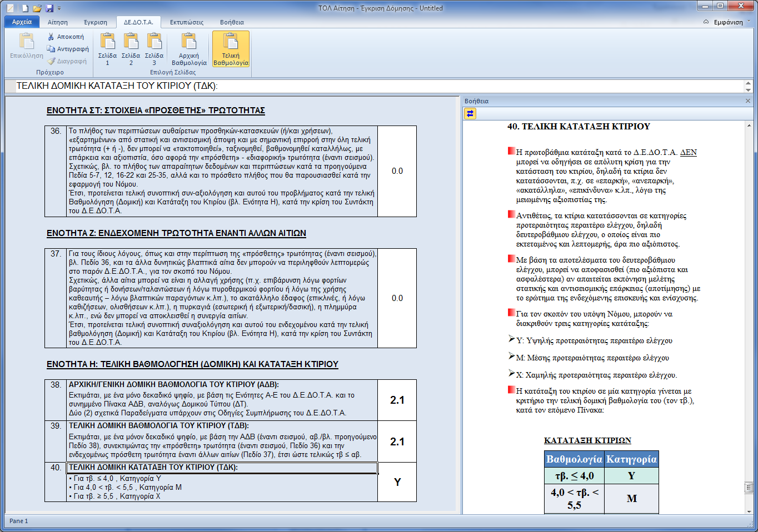Click the Y category value of field 40

click(x=397, y=482)
